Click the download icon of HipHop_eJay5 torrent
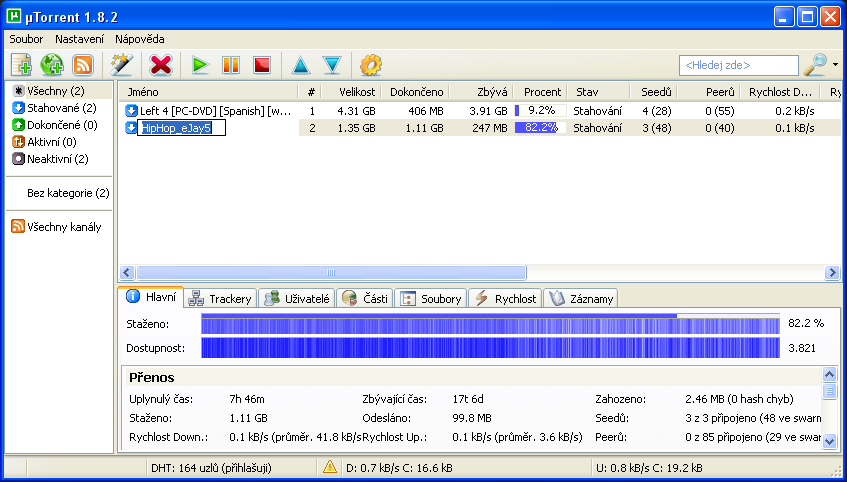 tap(131, 128)
